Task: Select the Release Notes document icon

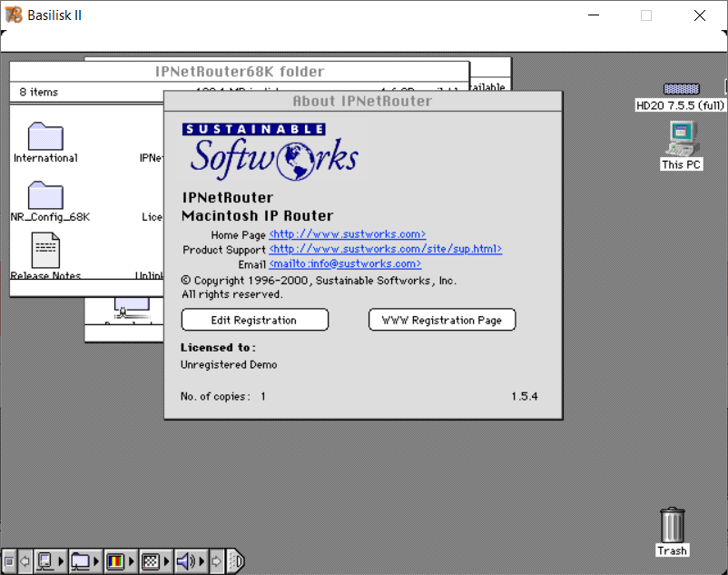Action: (45, 250)
